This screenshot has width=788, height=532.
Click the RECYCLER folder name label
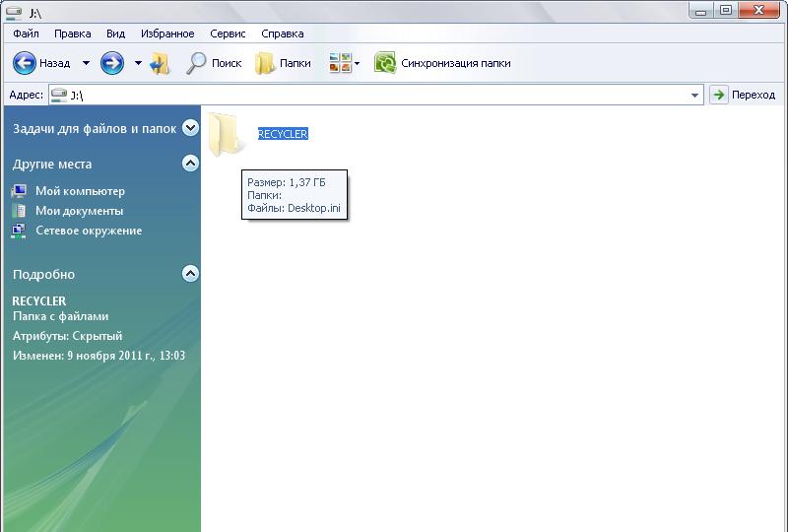point(283,134)
